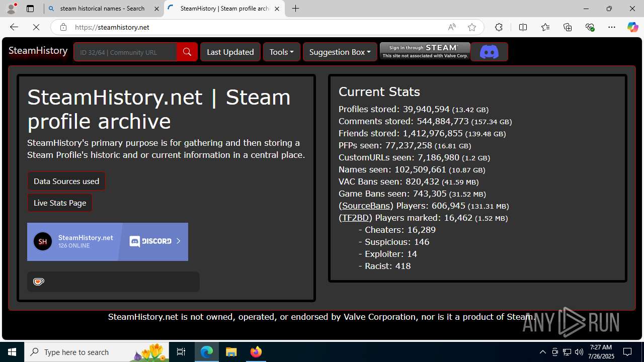644x362 pixels.
Task: Open Browser essentials heart icon
Action: pos(590,27)
